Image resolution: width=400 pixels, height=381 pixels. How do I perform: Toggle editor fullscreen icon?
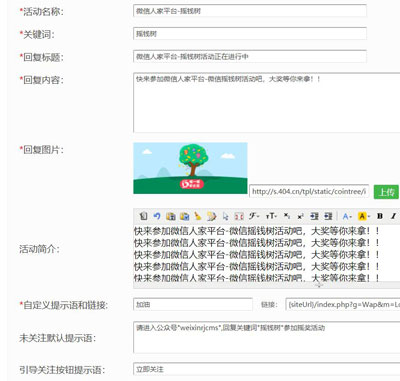click(x=239, y=216)
